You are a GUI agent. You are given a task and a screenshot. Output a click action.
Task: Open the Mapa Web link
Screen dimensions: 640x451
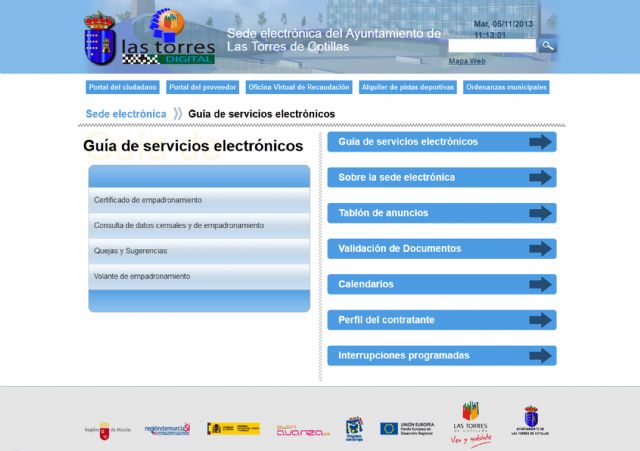[467, 61]
